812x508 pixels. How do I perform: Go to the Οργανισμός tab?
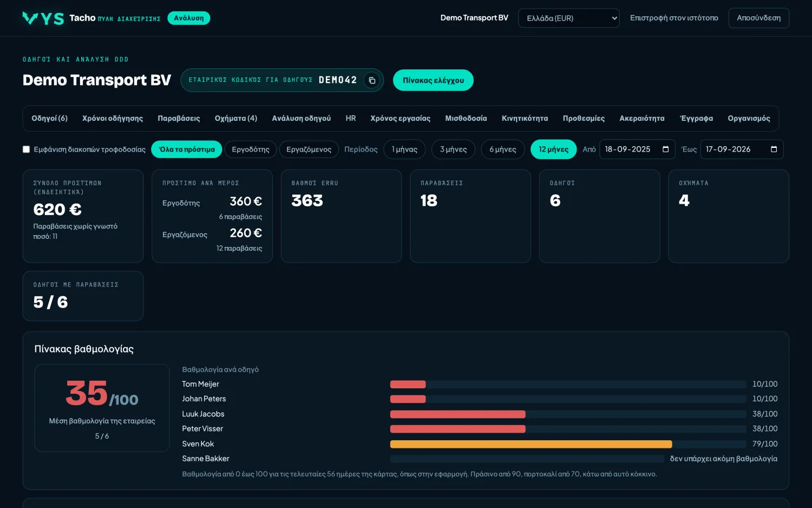(x=749, y=119)
